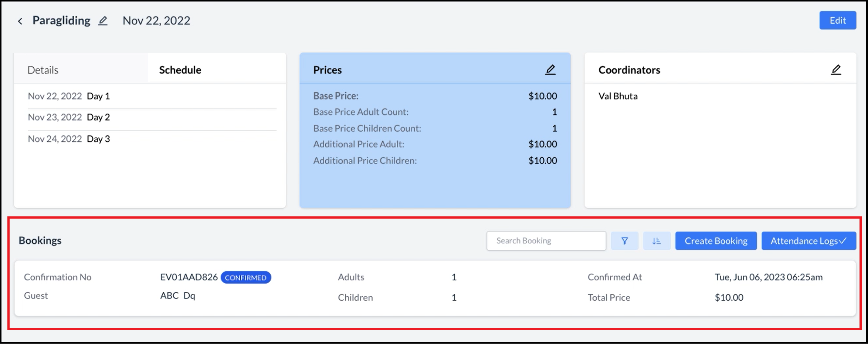Open the bookings filter icon
This screenshot has height=344, width=868.
pos(625,240)
